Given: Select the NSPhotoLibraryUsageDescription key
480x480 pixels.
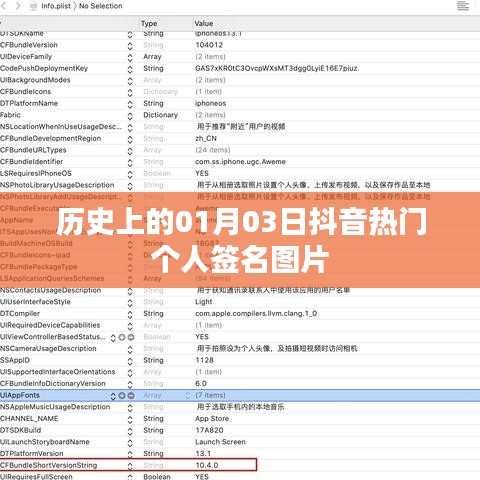Looking at the screenshot, I should click(57, 185).
